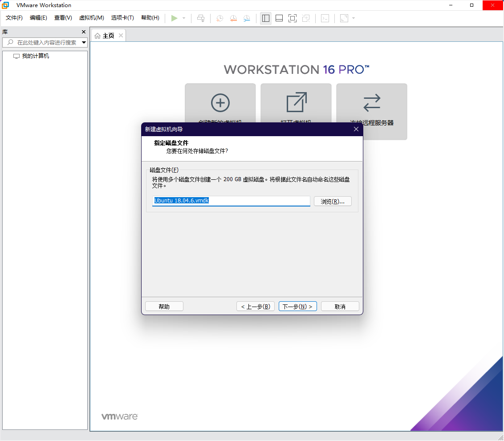Image resolution: width=504 pixels, height=441 pixels.
Task: Close the 主页 tab
Action: point(121,36)
